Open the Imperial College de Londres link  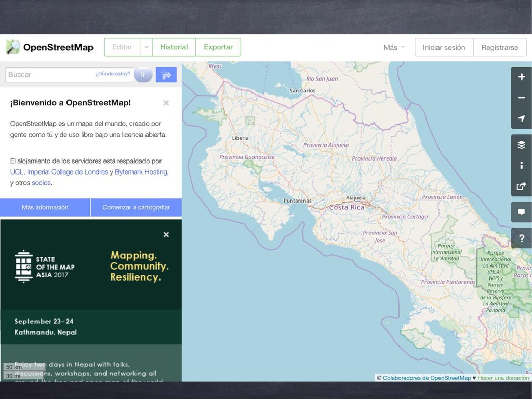68,172
